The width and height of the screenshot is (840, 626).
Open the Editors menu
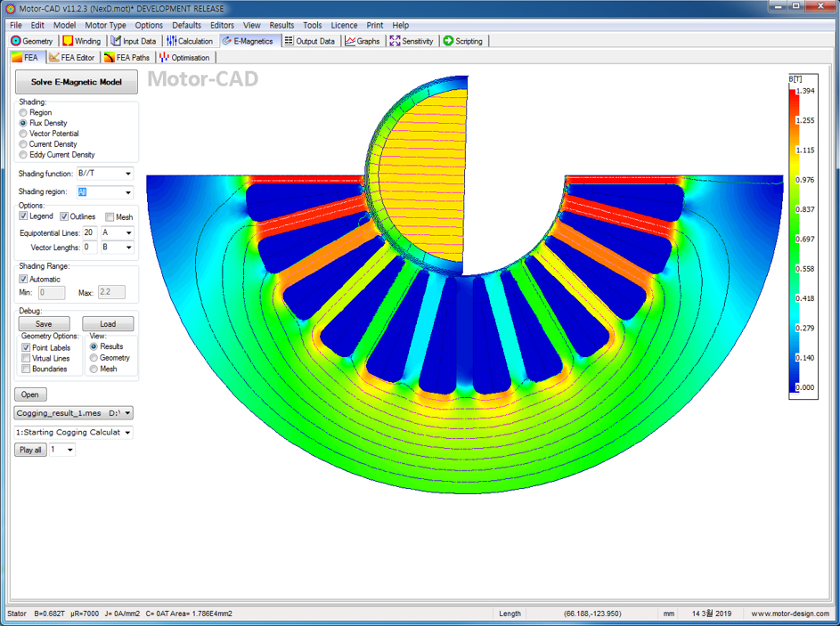222,25
